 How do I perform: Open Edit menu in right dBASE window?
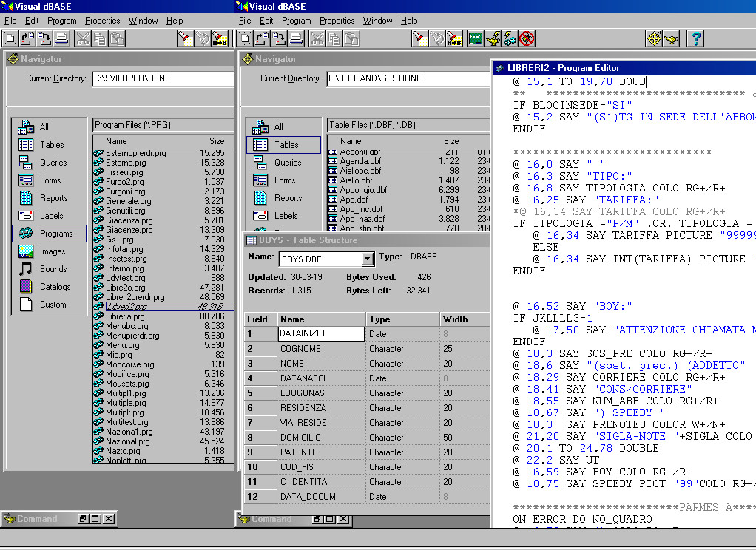[266, 21]
